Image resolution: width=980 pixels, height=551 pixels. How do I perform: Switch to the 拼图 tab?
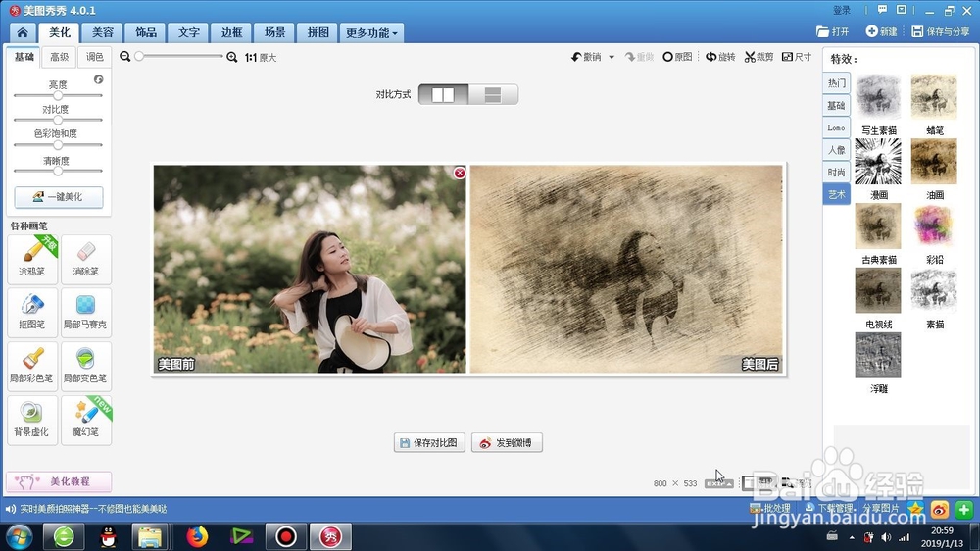click(318, 32)
